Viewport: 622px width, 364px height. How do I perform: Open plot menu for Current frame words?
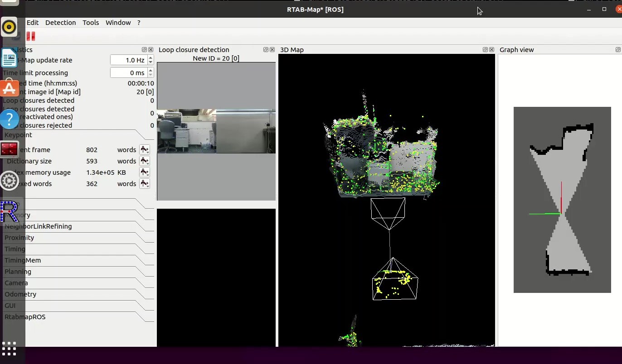click(144, 150)
